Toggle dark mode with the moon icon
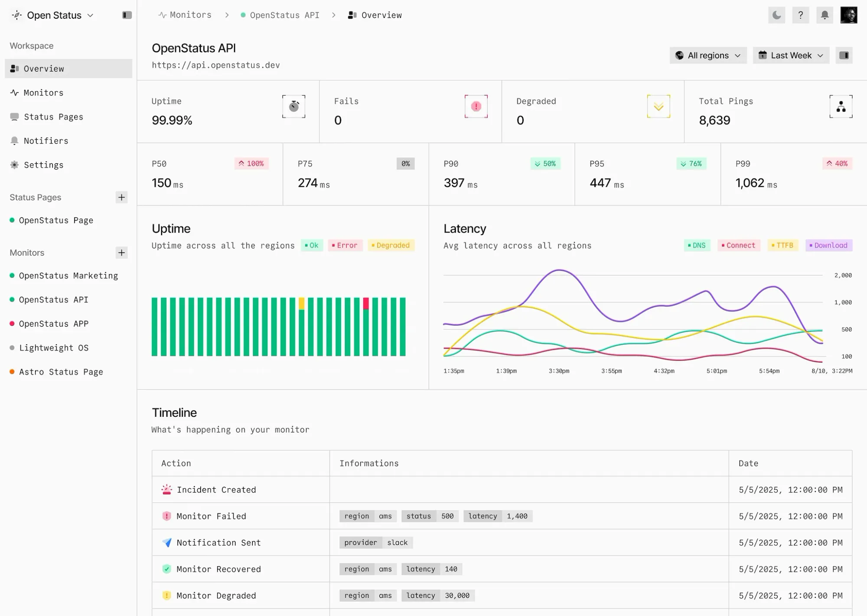The height and width of the screenshot is (616, 867). pos(776,15)
